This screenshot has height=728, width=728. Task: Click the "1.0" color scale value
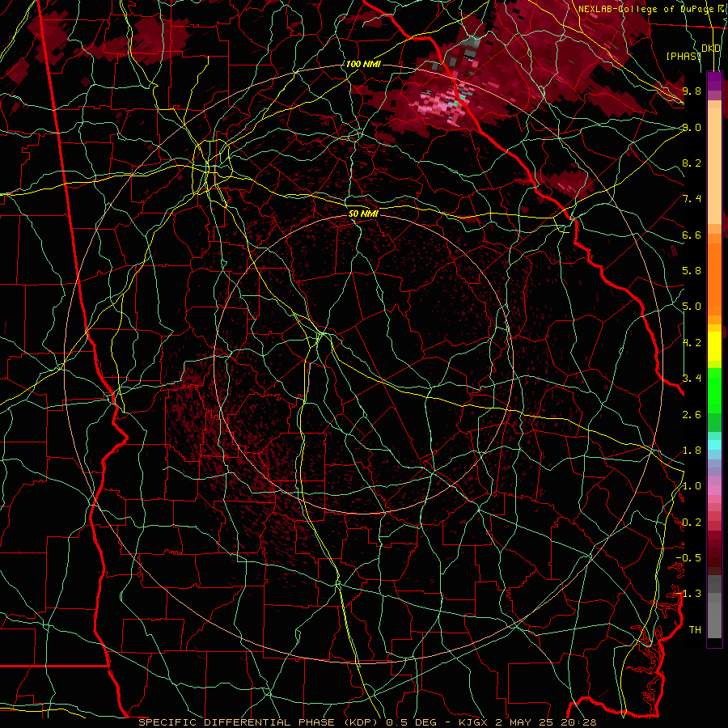(x=692, y=486)
